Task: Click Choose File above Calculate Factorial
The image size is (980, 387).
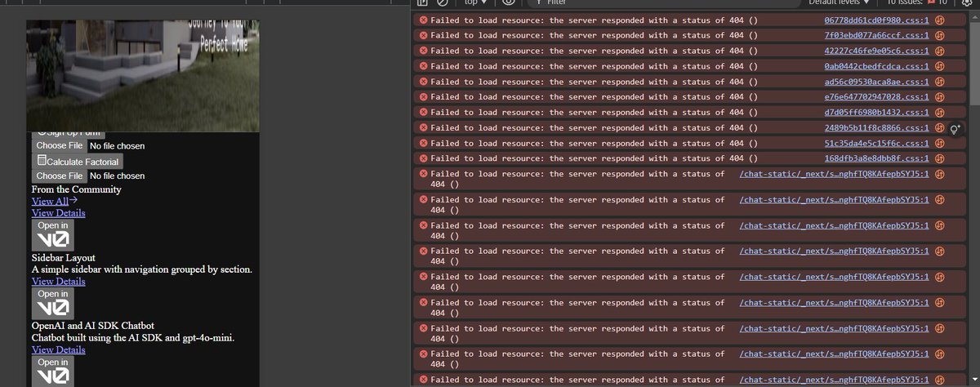Action: [59, 145]
